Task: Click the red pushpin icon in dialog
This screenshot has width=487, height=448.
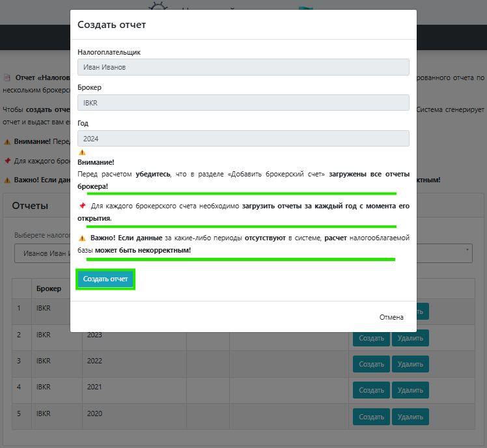Action: point(82,206)
